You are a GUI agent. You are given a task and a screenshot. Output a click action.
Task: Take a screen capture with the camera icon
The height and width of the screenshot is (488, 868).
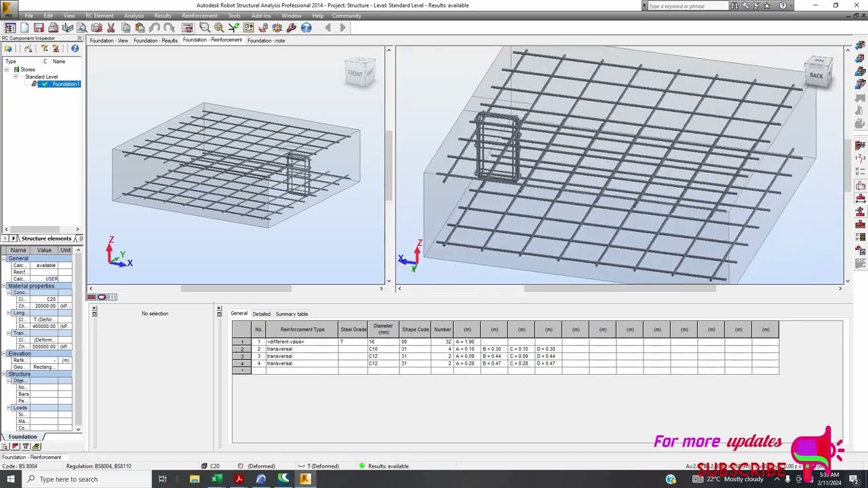pyautogui.click(x=96, y=28)
